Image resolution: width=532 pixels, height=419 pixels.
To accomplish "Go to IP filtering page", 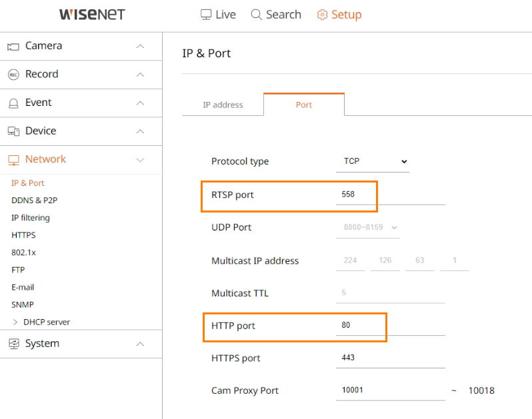I will coord(31,218).
